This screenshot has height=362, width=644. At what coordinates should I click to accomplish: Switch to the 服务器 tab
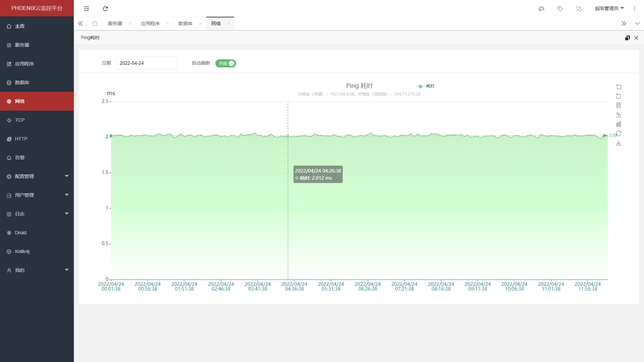tap(115, 23)
